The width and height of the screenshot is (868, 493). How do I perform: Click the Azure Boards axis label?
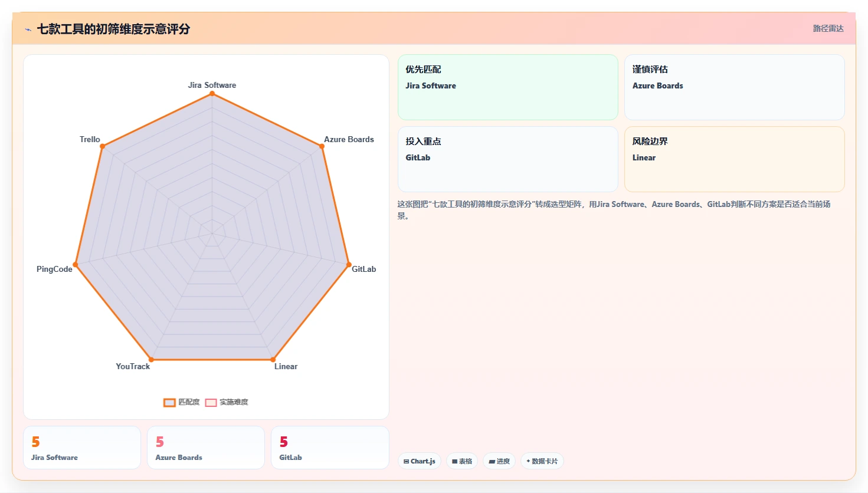[x=349, y=139]
